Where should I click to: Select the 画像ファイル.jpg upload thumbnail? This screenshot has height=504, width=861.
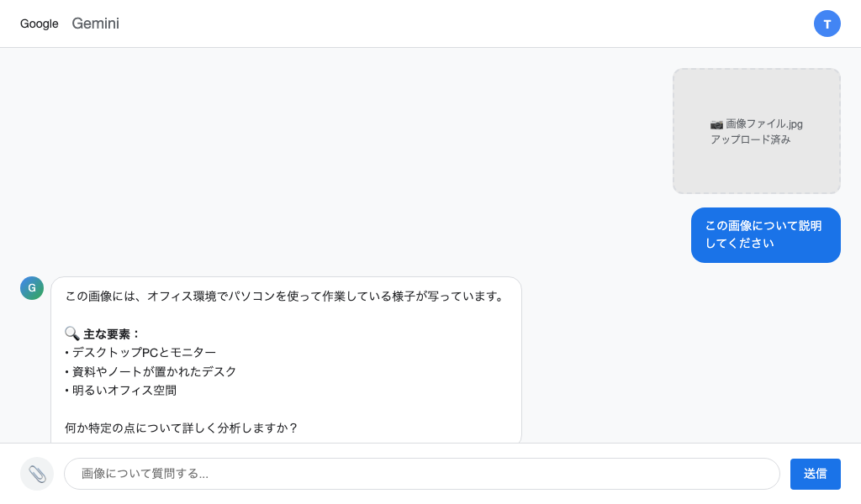click(x=756, y=131)
